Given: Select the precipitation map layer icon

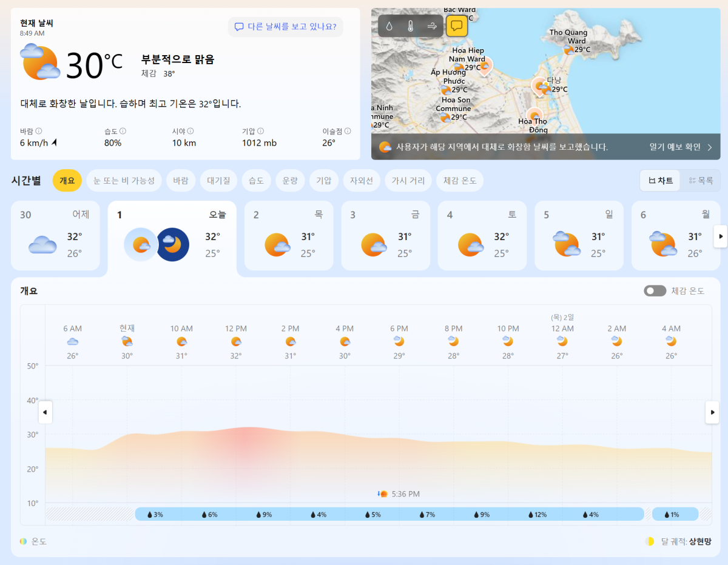Looking at the screenshot, I should 389,26.
